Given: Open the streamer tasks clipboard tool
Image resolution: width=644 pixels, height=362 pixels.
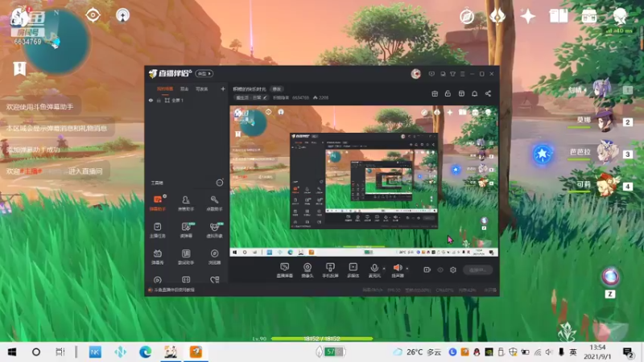Looking at the screenshot, I should point(157,229).
